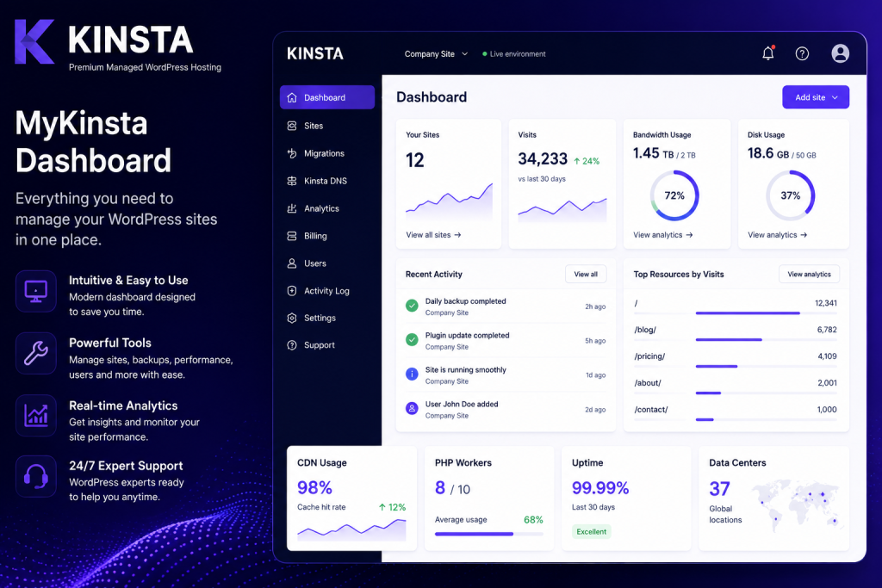
Task: Click the /pricing/ resource row label
Action: coord(649,356)
